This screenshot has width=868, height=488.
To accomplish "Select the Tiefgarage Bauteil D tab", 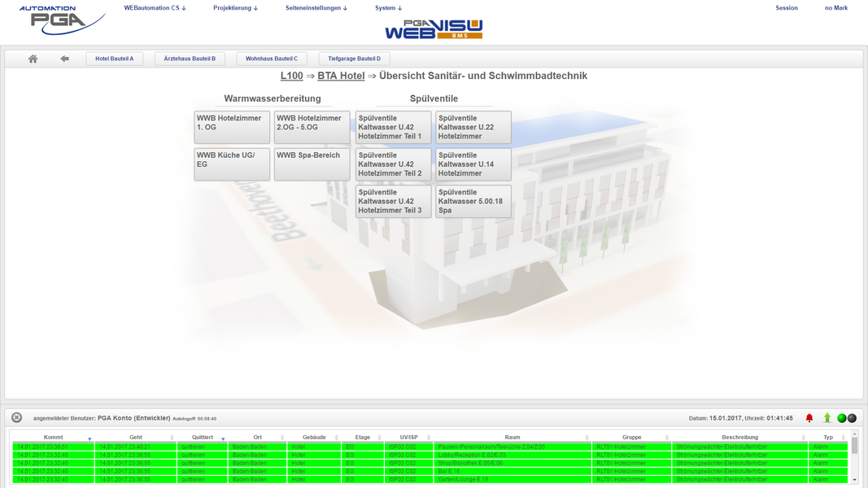I will 354,59.
